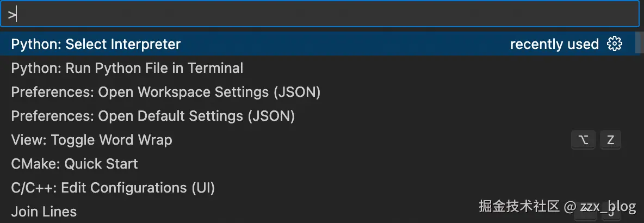This screenshot has height=223, width=644.
Task: Execute the Join Lines command
Action: (44, 212)
